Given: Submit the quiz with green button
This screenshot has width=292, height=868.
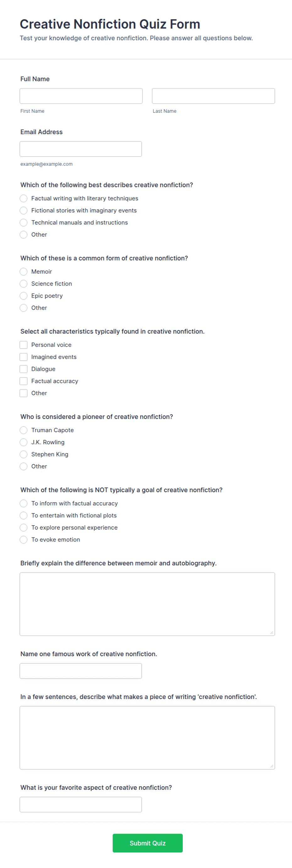Looking at the screenshot, I should click(148, 843).
